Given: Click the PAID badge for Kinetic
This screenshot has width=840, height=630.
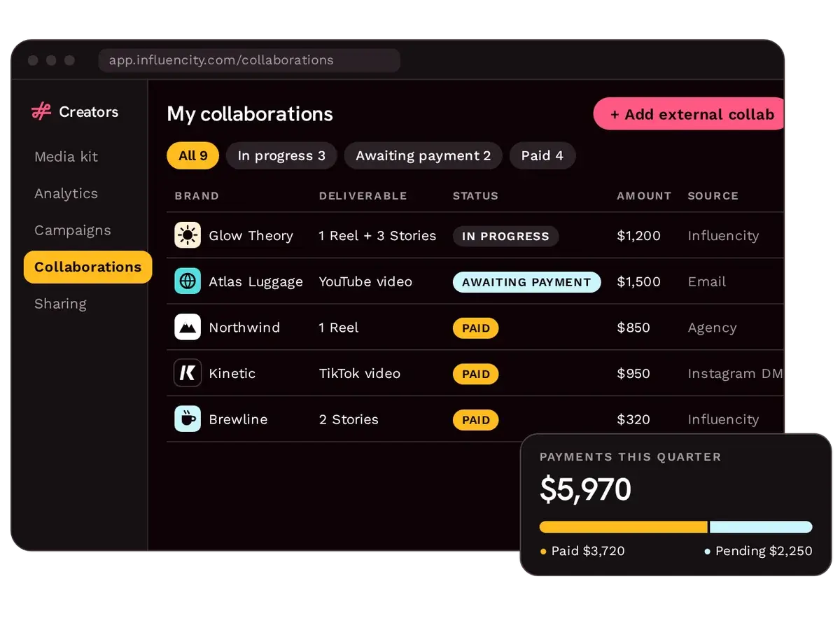Looking at the screenshot, I should coord(476,374).
